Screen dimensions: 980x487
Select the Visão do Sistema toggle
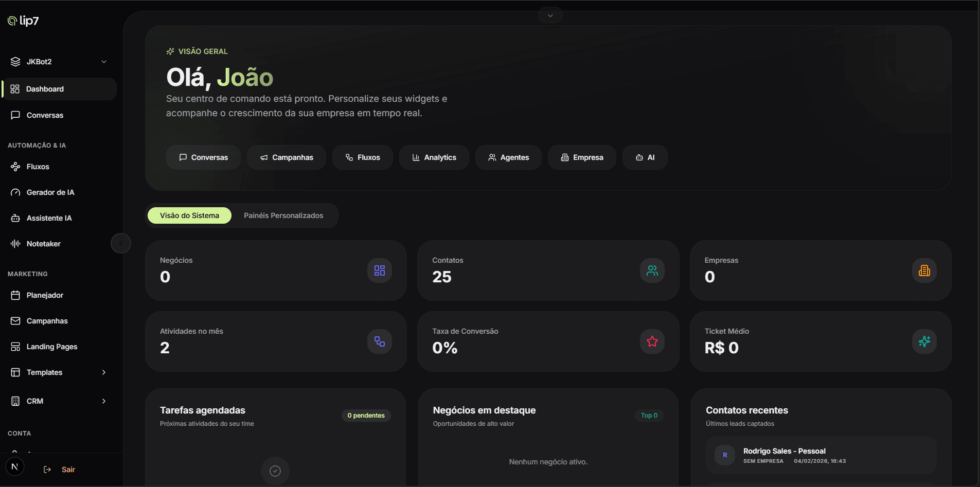tap(189, 215)
